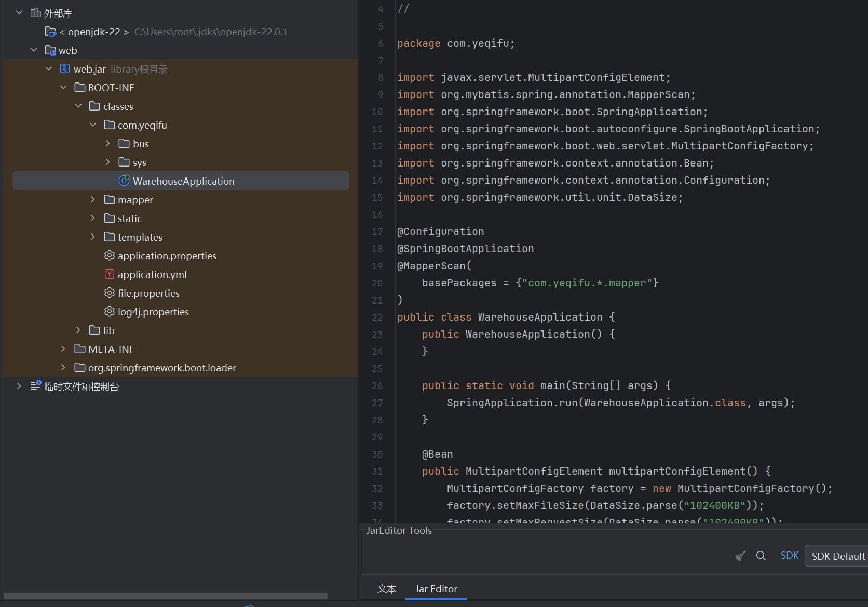Click the mapper folder icon
The width and height of the screenshot is (868, 607).
click(110, 199)
